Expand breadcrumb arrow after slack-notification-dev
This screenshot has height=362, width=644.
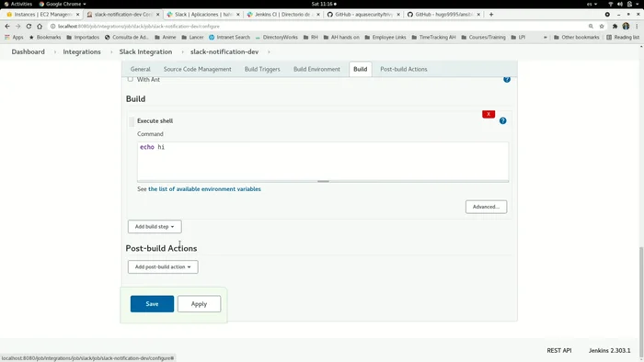pos(269,52)
